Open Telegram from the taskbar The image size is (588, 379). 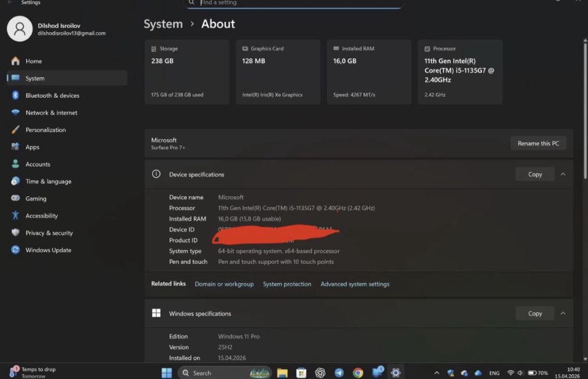(x=339, y=373)
